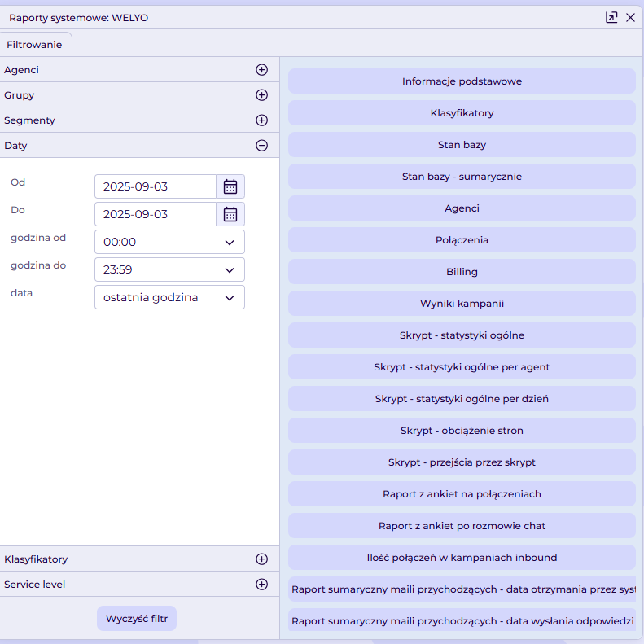Click the Od date input field

coord(156,186)
